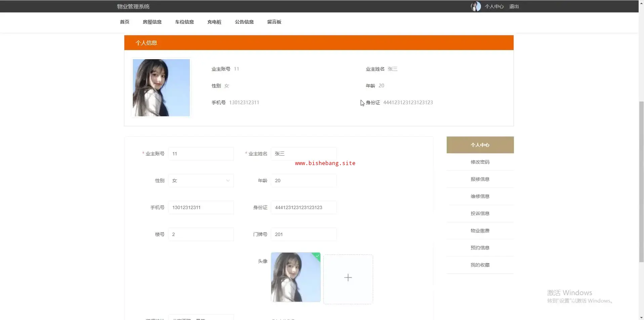Open 公告信息 navigation item

click(x=244, y=22)
